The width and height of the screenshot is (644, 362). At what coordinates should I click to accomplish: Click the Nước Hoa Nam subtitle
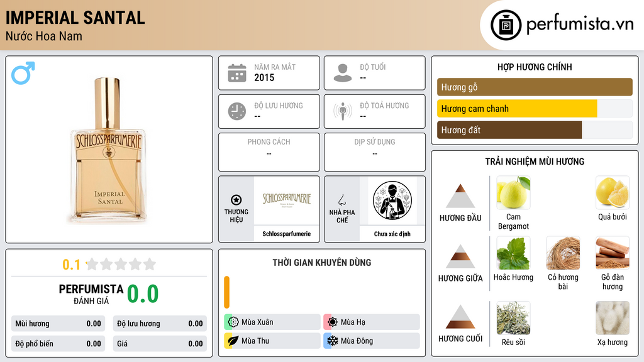pos(43,36)
